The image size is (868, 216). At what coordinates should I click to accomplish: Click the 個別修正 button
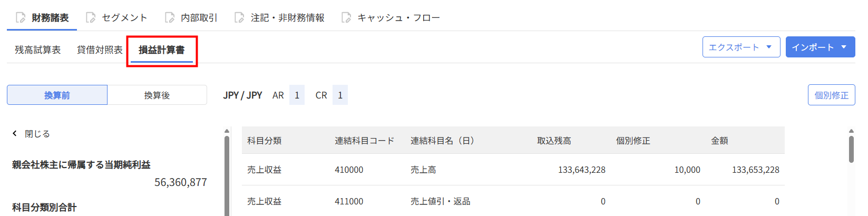831,95
